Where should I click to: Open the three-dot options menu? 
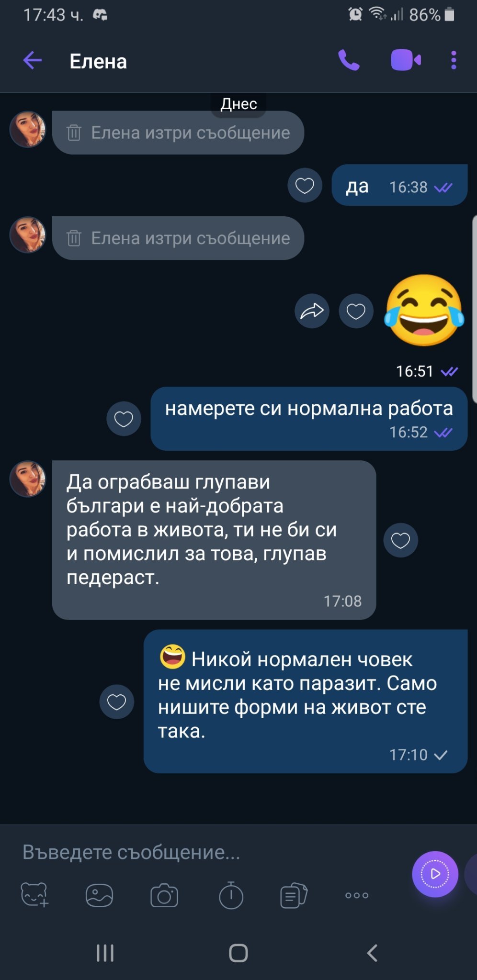(454, 60)
